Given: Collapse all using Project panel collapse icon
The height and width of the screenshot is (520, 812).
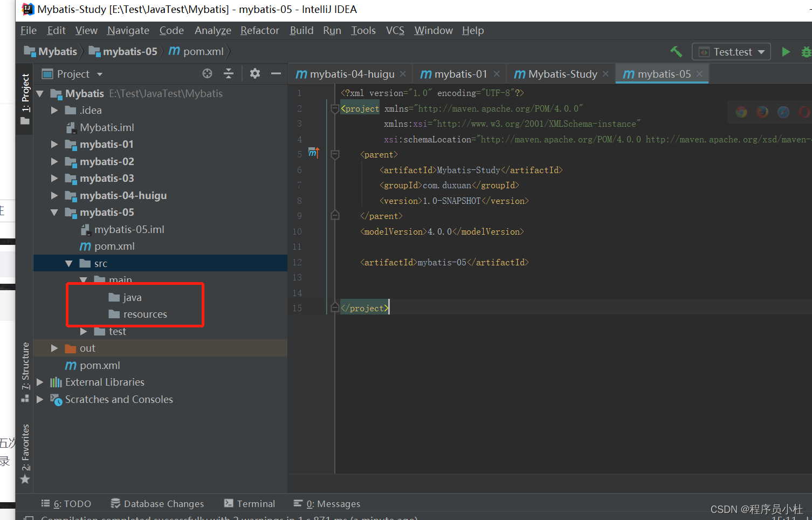Looking at the screenshot, I should tap(229, 73).
